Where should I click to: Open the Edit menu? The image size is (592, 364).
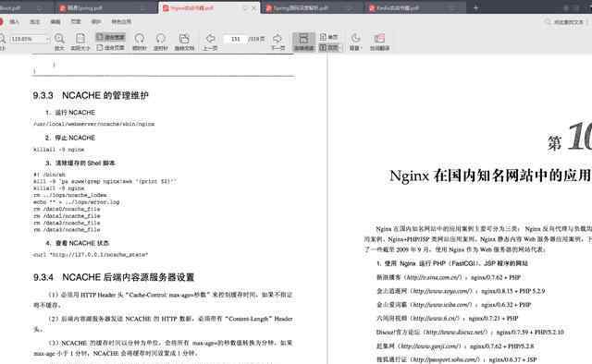coord(55,22)
